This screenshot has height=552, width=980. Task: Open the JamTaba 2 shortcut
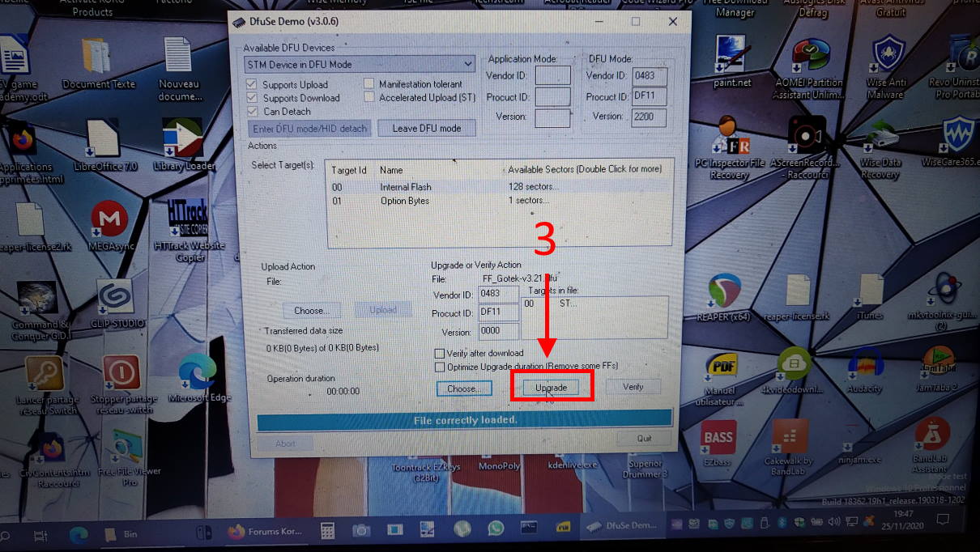[x=938, y=368]
